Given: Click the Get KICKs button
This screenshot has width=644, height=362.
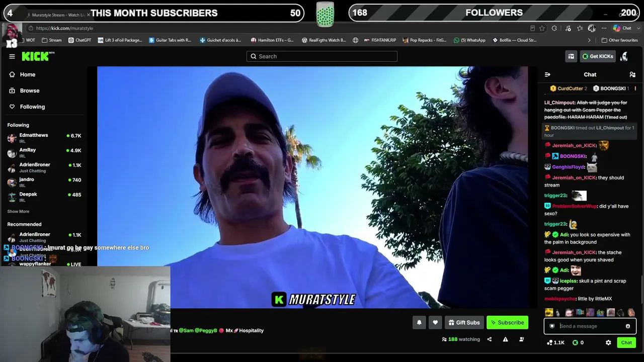Looking at the screenshot, I should coord(598,56).
